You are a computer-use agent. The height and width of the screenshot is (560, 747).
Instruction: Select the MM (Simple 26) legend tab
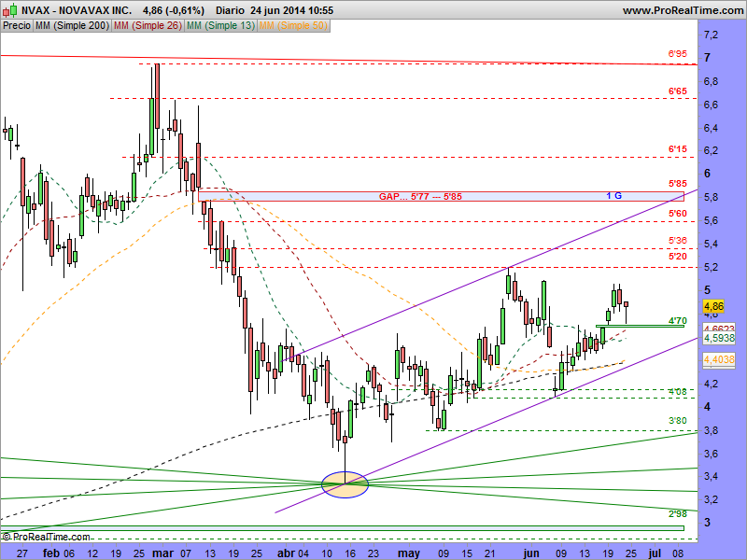click(x=148, y=26)
